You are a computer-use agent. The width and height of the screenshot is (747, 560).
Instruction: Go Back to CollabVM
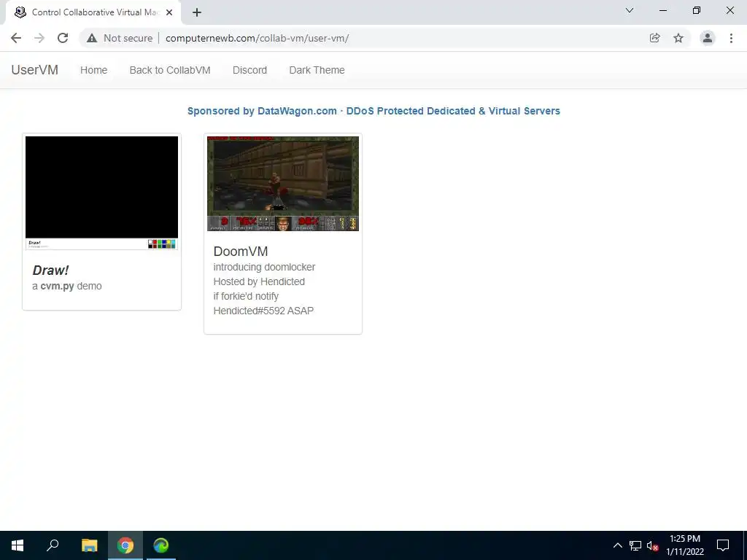click(x=170, y=70)
